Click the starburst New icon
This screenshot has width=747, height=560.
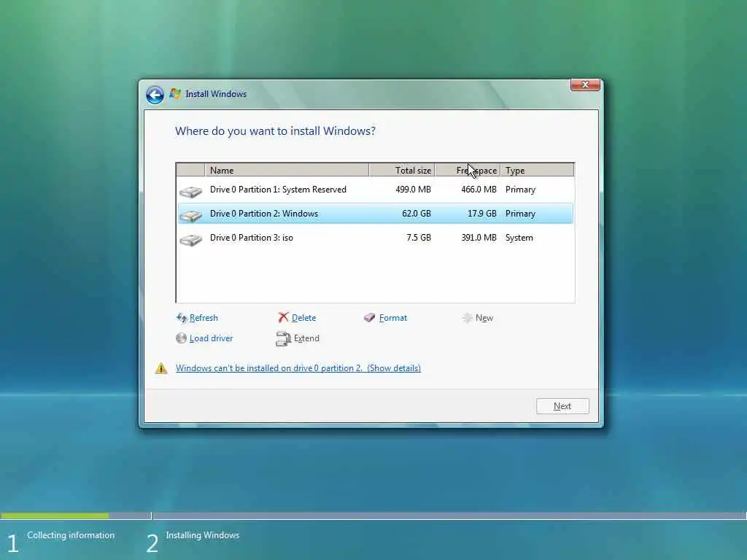(468, 318)
